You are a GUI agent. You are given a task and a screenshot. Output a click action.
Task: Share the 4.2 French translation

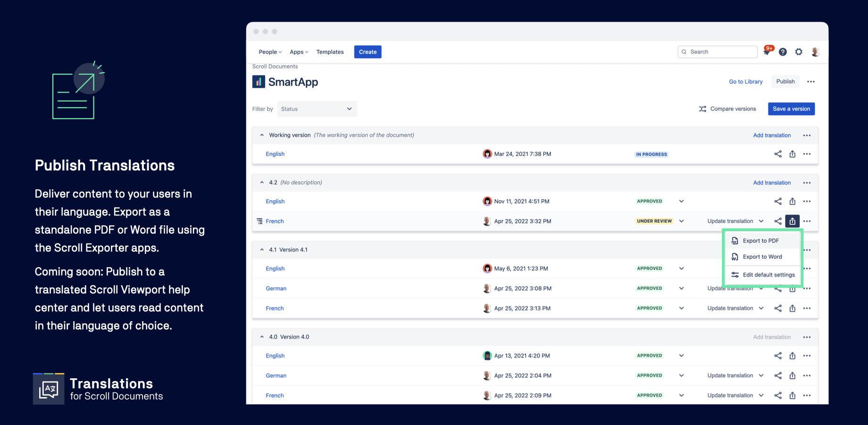click(778, 221)
